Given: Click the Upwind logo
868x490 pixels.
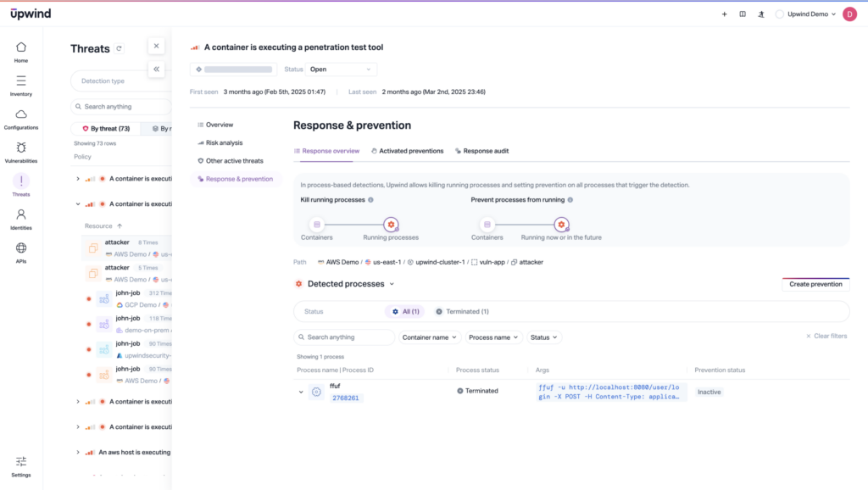Looking at the screenshot, I should 31,14.
